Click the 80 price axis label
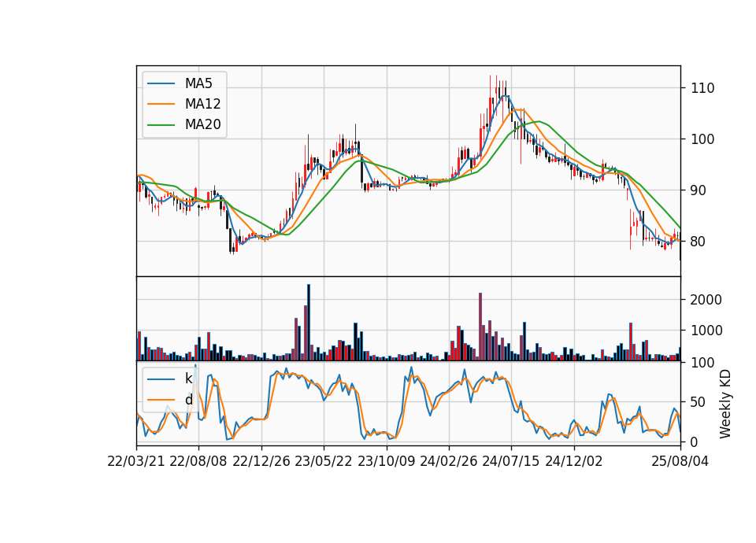The width and height of the screenshot is (756, 543). click(699, 242)
